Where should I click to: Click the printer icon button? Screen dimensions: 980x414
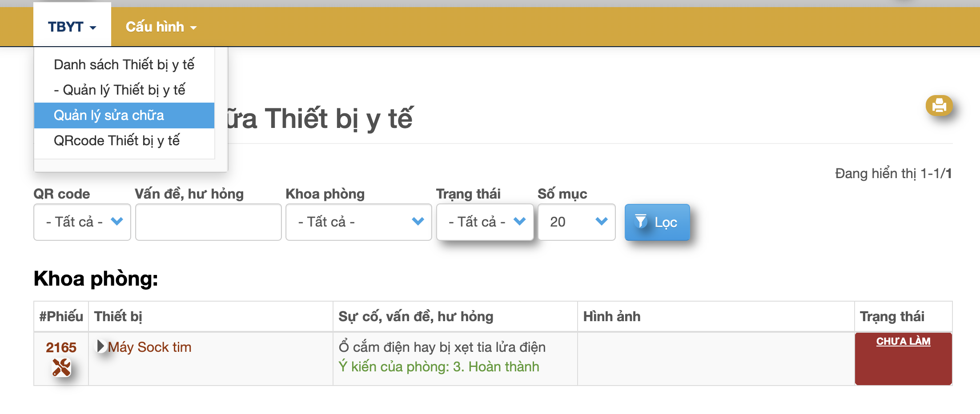pos(939,106)
